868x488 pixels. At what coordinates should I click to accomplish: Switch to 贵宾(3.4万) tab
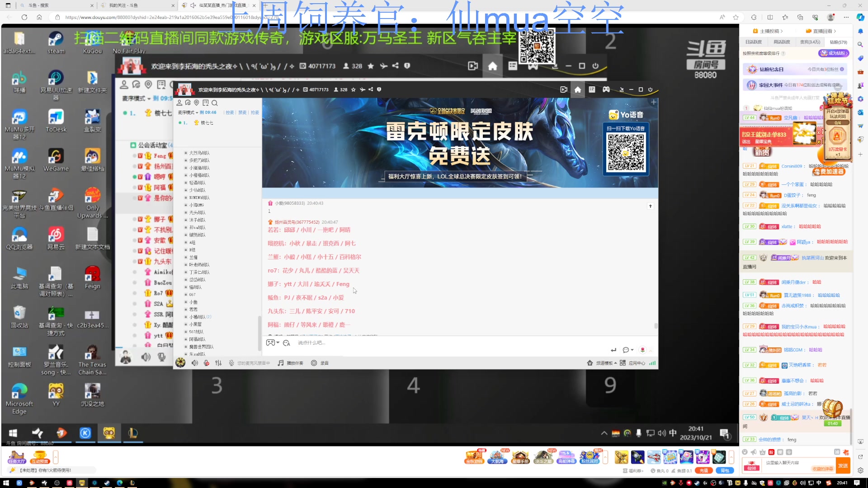[810, 42]
